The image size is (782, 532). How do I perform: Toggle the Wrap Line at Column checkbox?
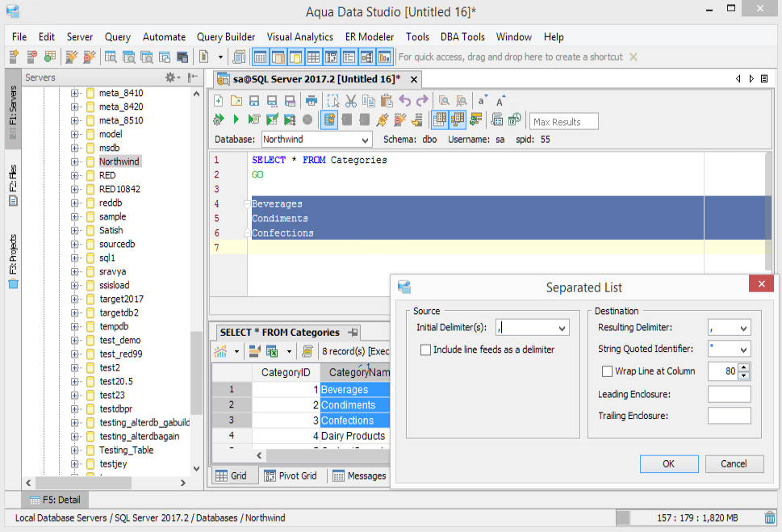[x=608, y=371]
